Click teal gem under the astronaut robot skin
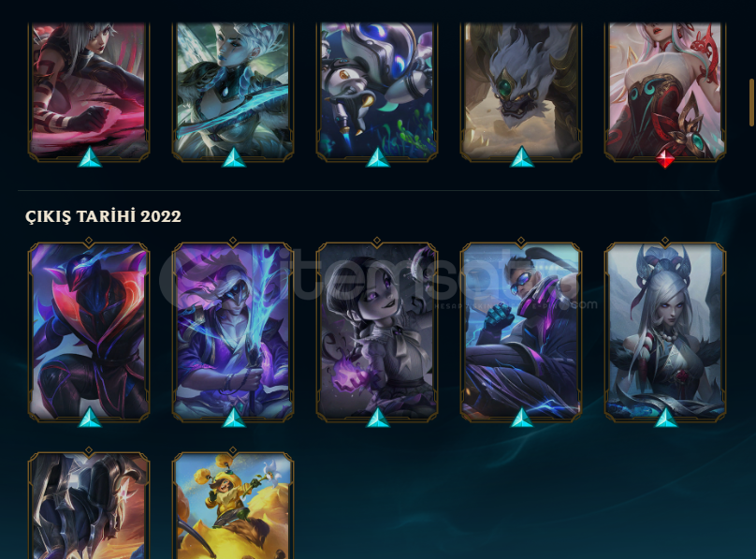The image size is (756, 559). click(x=377, y=157)
